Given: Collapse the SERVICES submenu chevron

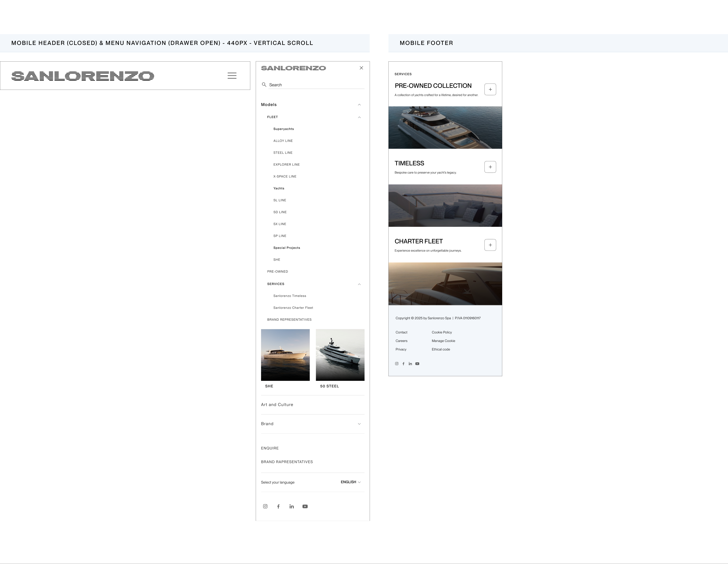Looking at the screenshot, I should click(359, 284).
